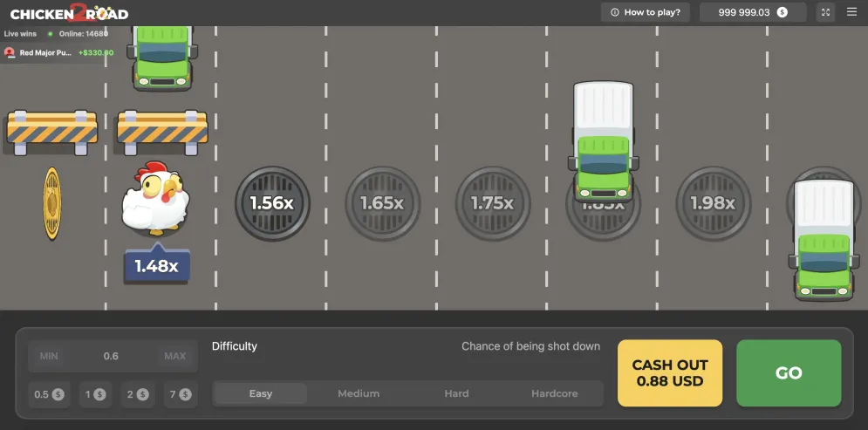Choose Hard difficulty
Screen dimensions: 868x430
457,393
